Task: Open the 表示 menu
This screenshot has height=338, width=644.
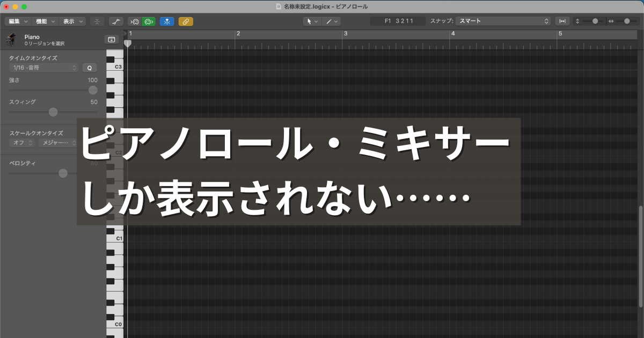Action: click(72, 21)
